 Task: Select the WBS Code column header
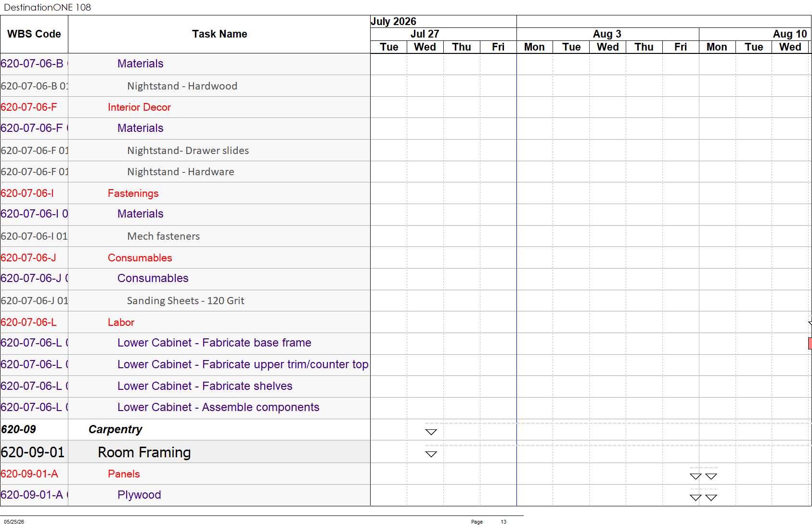click(x=34, y=34)
